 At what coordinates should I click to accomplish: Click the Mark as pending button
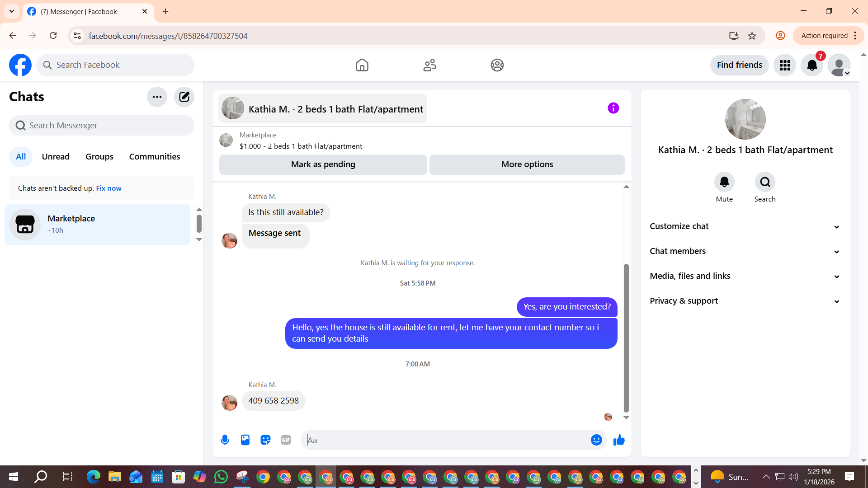[x=323, y=164]
